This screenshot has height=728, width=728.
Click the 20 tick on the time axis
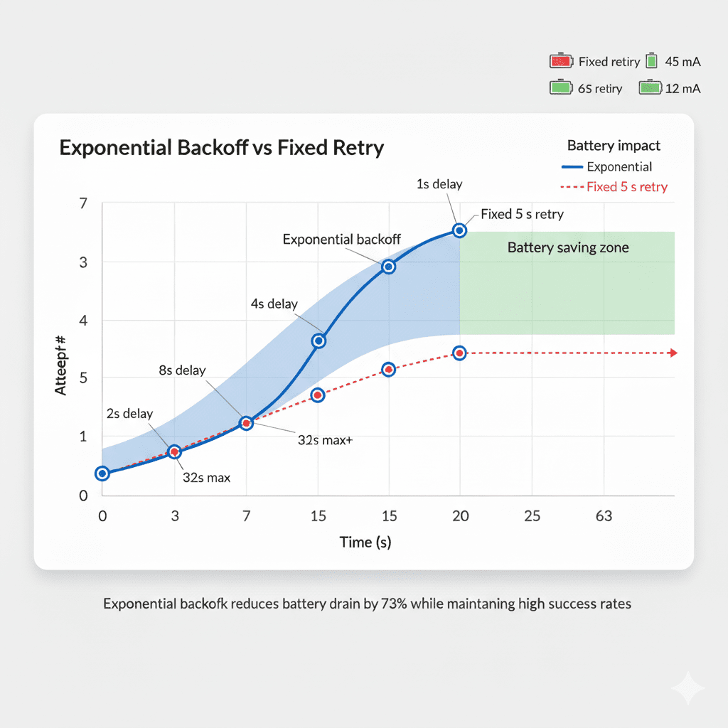[460, 516]
